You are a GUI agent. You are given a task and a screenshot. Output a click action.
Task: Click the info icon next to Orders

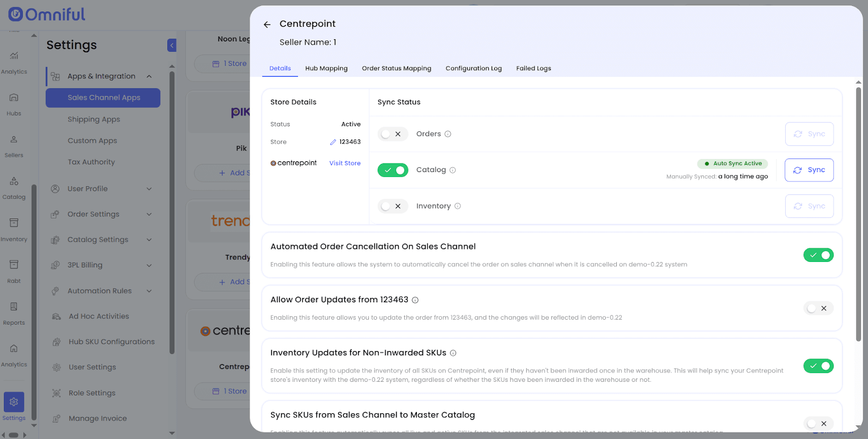[448, 134]
